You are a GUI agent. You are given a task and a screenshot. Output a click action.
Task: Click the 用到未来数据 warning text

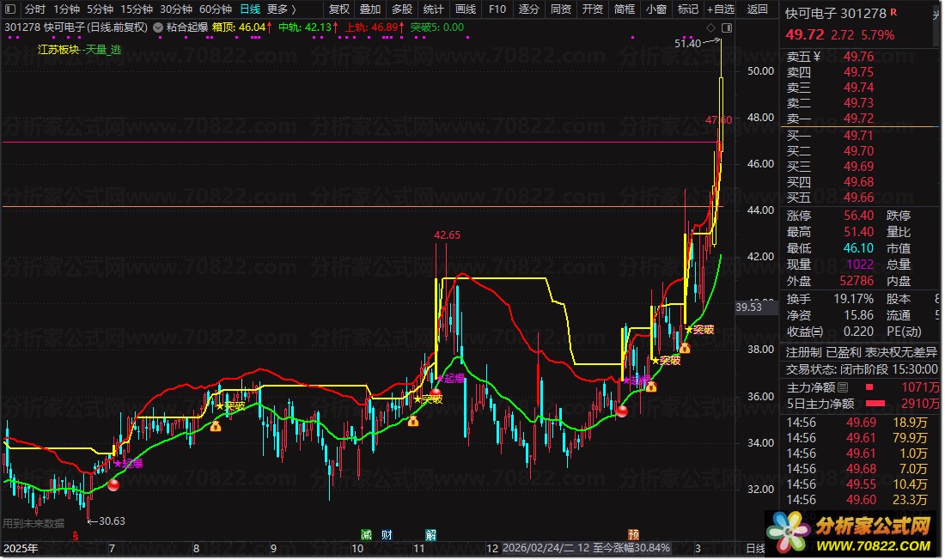[34, 523]
